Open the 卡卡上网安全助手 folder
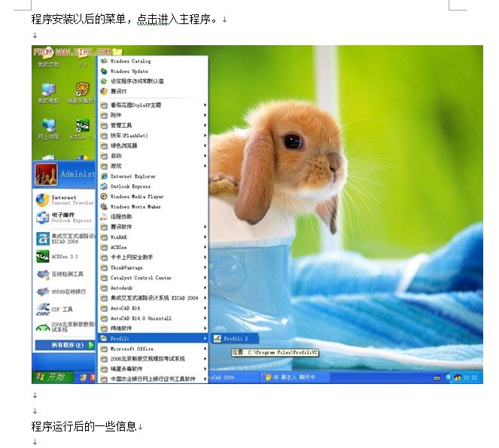This screenshot has height=448, width=499. pos(153,258)
